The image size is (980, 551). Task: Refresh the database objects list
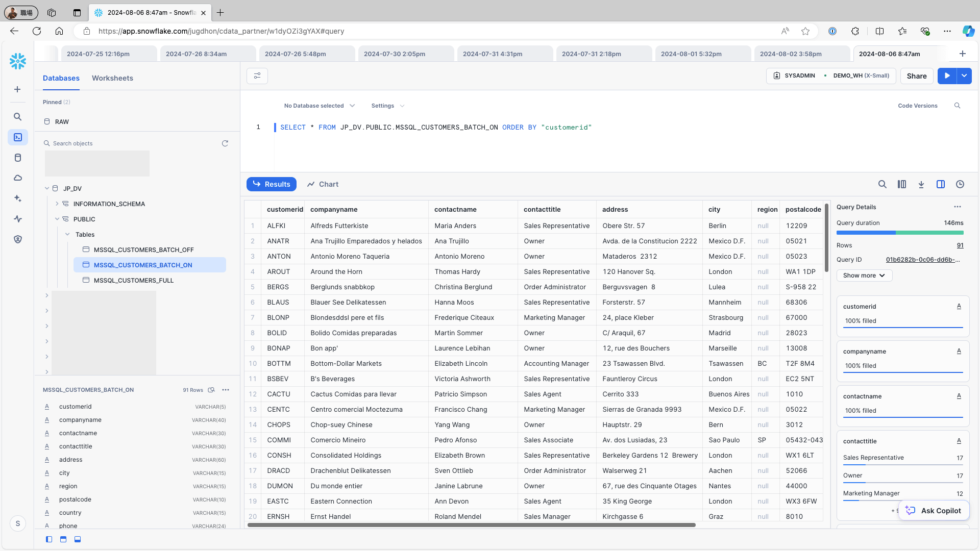point(225,143)
